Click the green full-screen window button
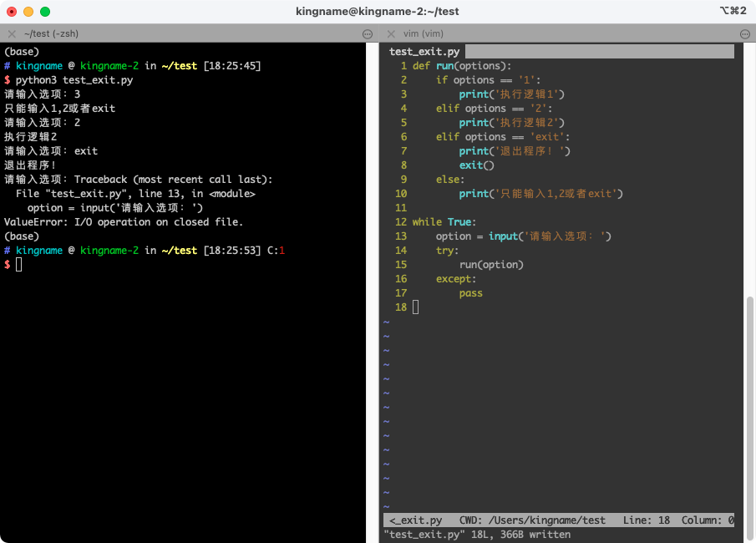 [45, 12]
